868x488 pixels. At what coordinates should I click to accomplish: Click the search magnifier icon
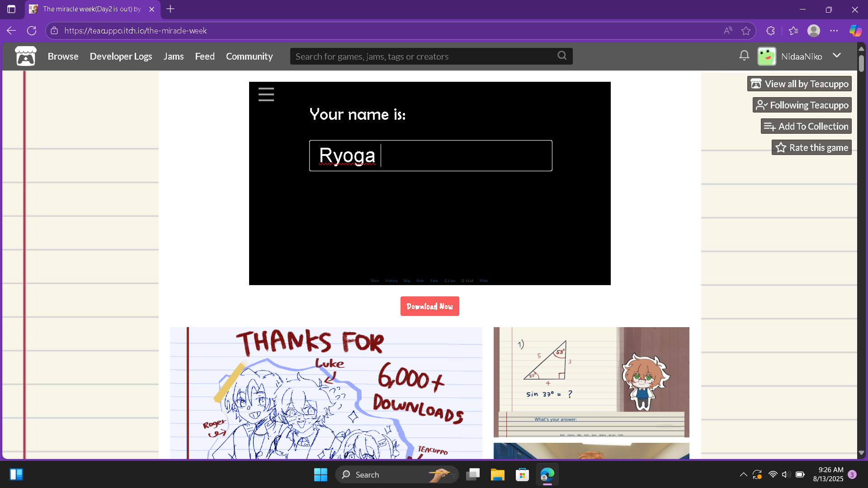click(x=562, y=56)
